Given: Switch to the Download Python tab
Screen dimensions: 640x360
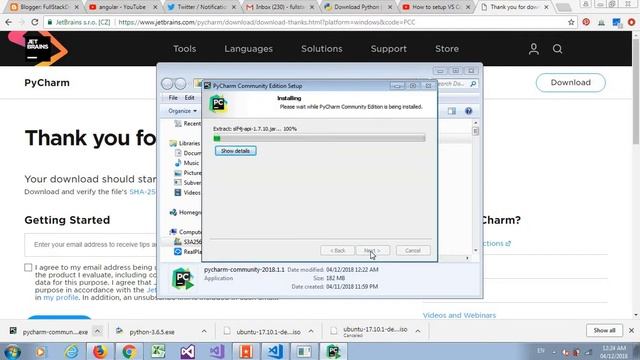Looking at the screenshot, I should click(x=358, y=7).
